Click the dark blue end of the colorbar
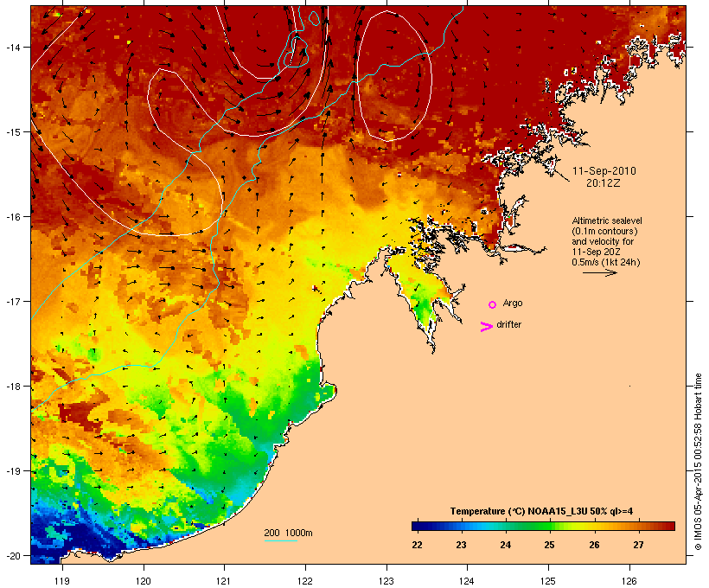The image size is (709, 588). pyautogui.click(x=416, y=526)
